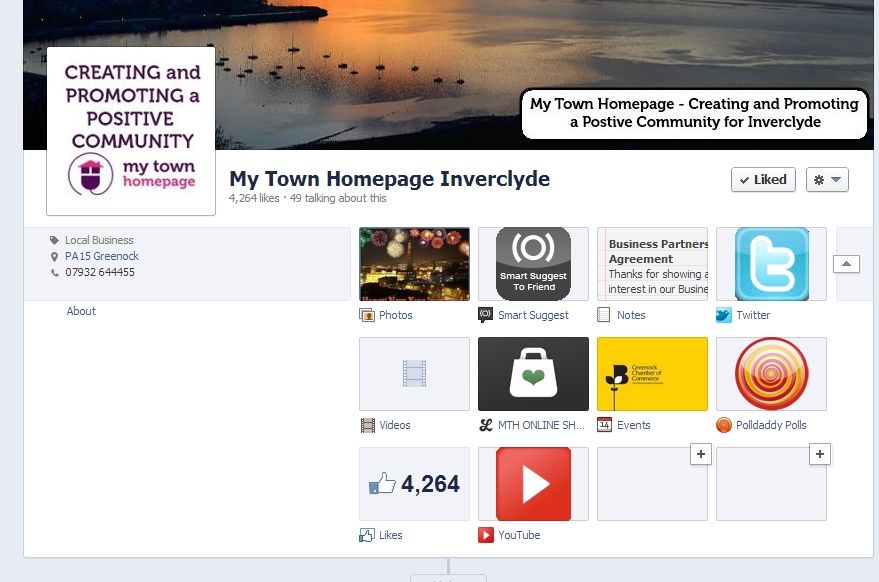The image size is (879, 582).
Task: Click the My Town Homepage profile picture
Action: pyautogui.click(x=131, y=131)
